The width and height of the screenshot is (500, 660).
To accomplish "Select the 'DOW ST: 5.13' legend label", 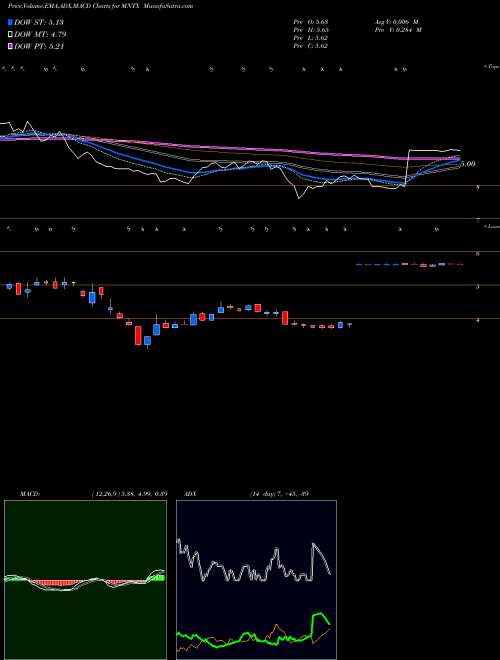I will tap(39, 22).
